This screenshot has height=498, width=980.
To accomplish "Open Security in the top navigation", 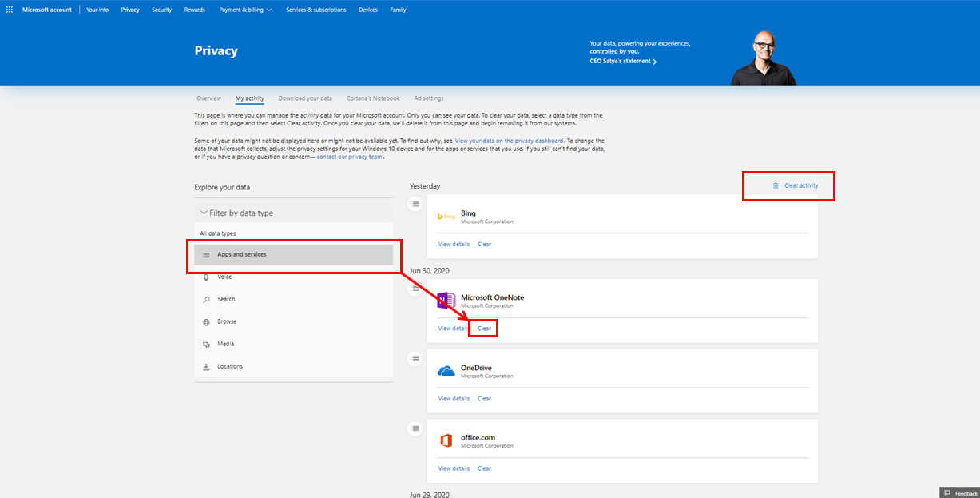I will [x=161, y=10].
